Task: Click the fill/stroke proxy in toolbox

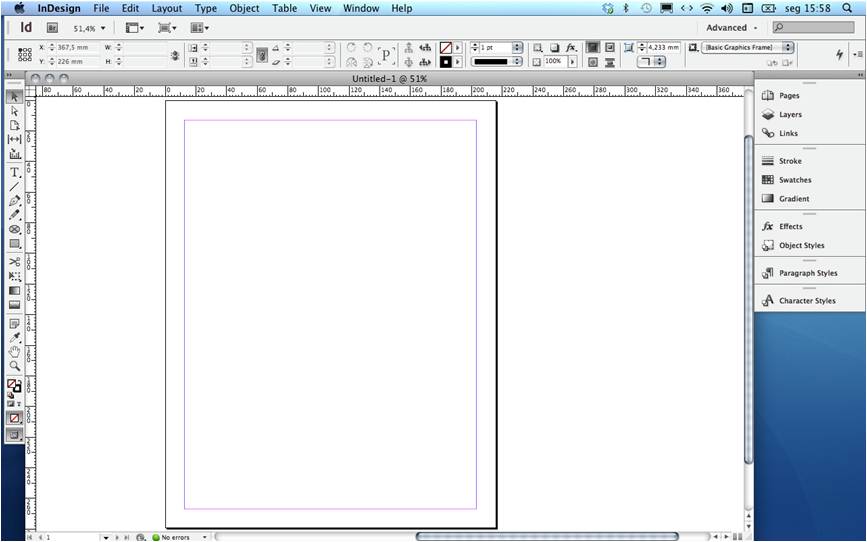Action: (x=14, y=385)
